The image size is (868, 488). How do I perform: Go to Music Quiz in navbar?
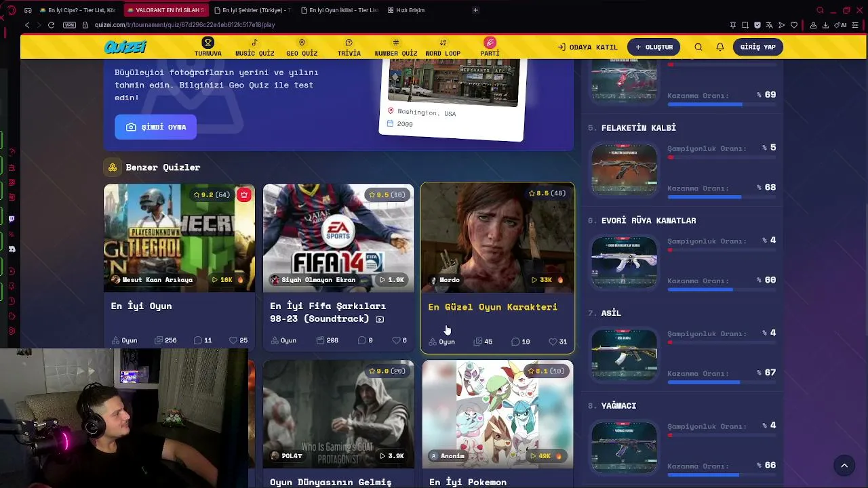coord(255,47)
